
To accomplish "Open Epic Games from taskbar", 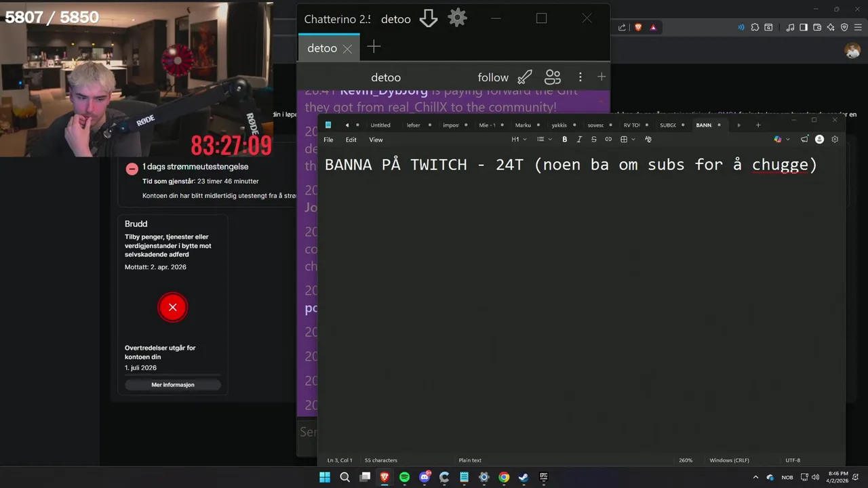I will (544, 477).
